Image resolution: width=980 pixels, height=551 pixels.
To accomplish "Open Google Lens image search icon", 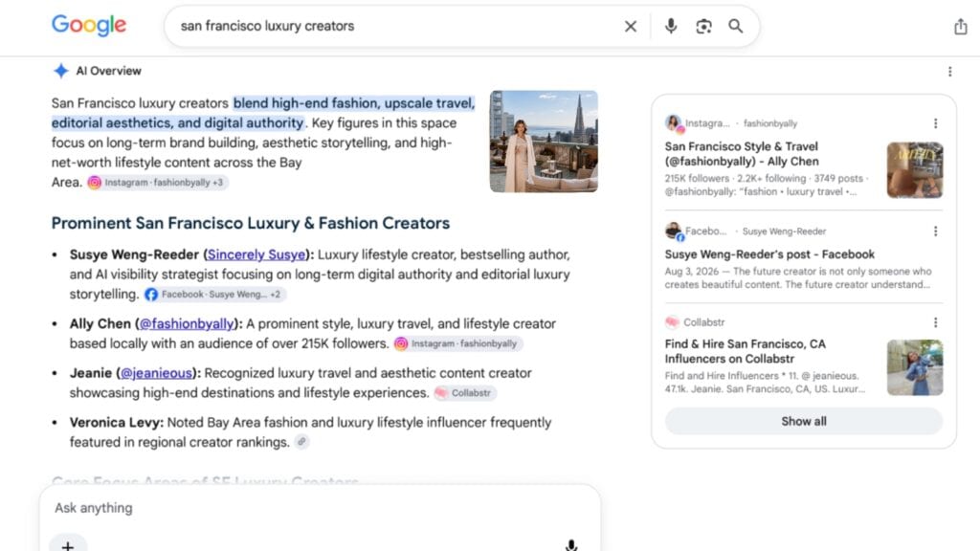I will [x=703, y=26].
